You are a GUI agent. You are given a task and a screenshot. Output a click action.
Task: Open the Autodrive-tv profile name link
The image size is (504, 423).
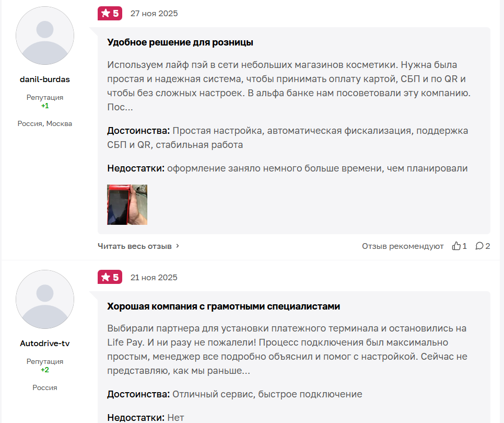click(x=45, y=344)
